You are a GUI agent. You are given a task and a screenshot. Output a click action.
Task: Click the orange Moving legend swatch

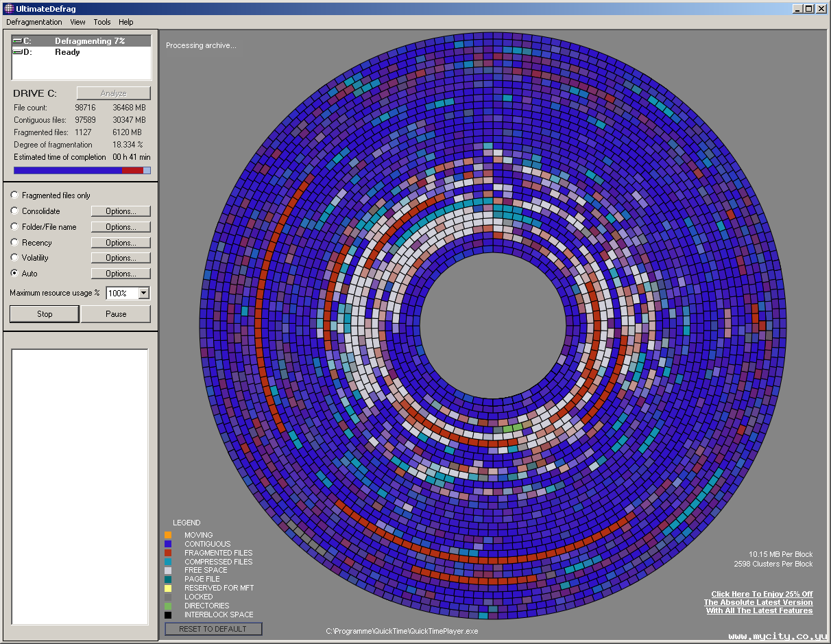[x=168, y=535]
